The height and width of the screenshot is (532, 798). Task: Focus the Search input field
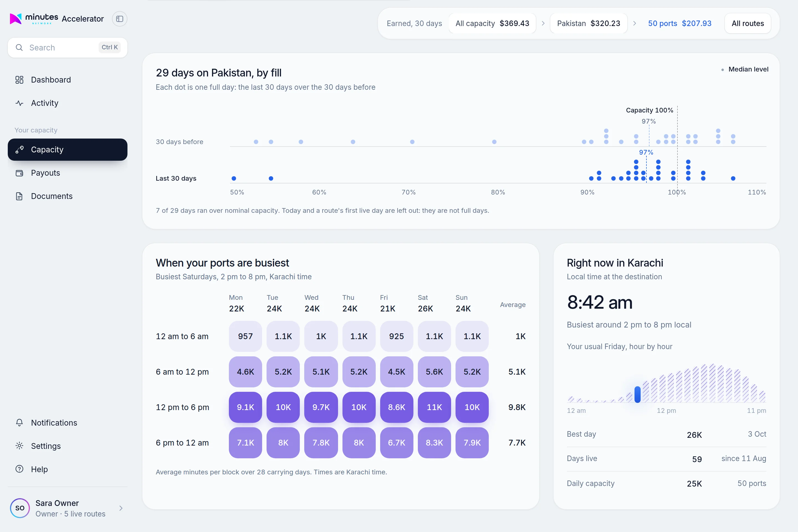68,47
